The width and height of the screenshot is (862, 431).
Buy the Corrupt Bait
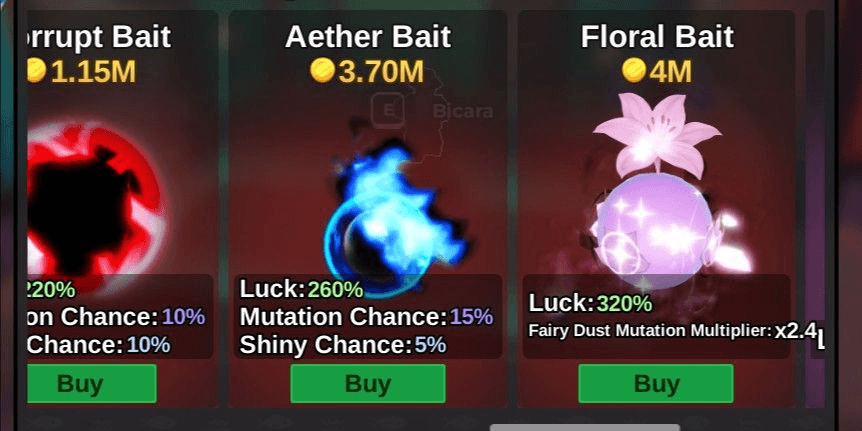(91, 383)
